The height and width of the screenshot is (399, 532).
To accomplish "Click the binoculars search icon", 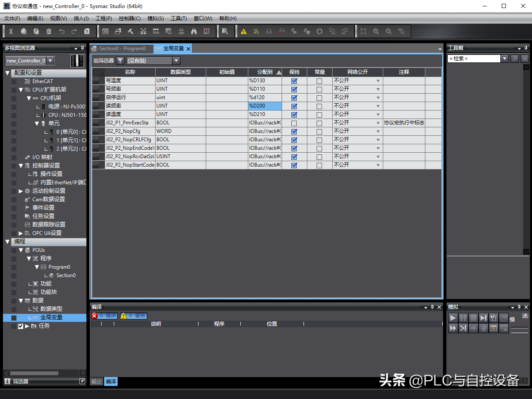I will [194, 31].
